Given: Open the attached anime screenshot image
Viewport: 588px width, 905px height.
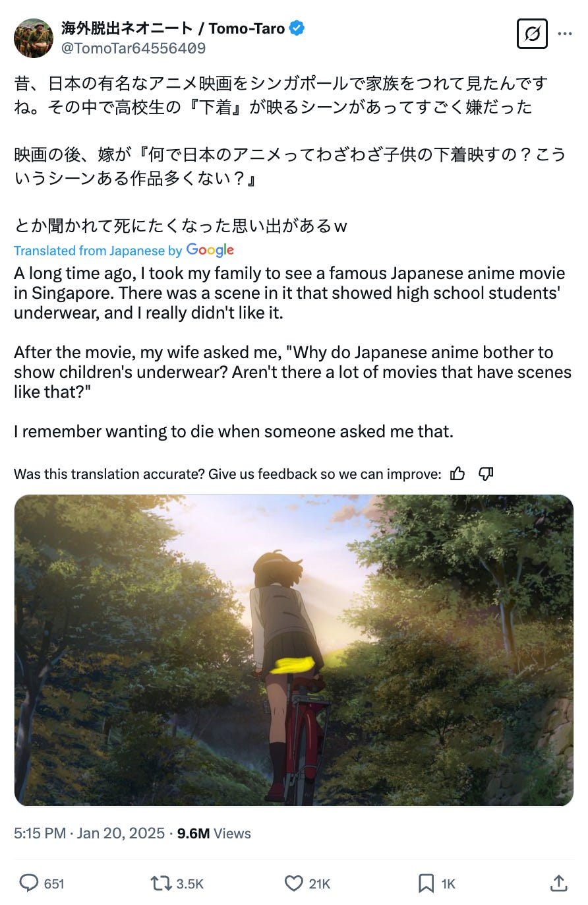Looking at the screenshot, I should [x=294, y=650].
